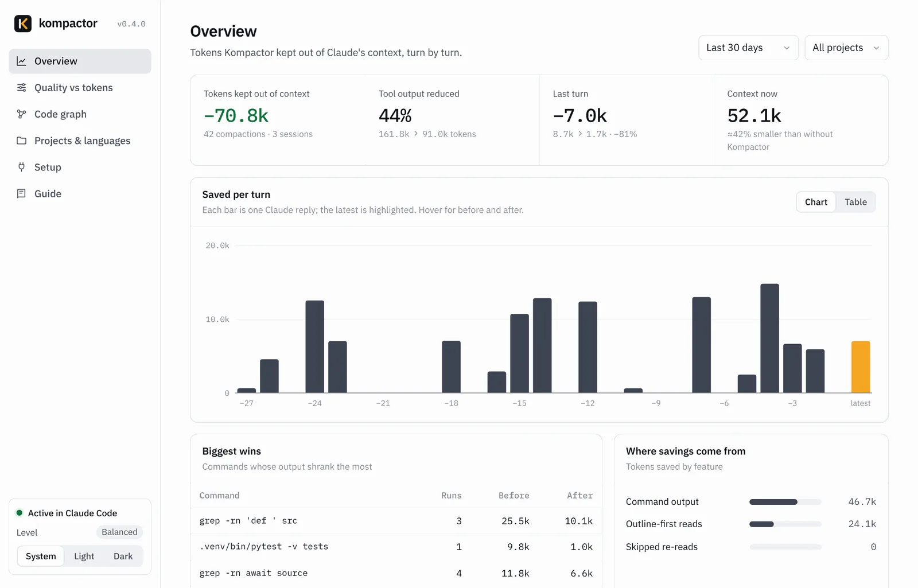This screenshot has height=588, width=918.
Task: Navigate to the Setup page
Action: (x=80, y=167)
